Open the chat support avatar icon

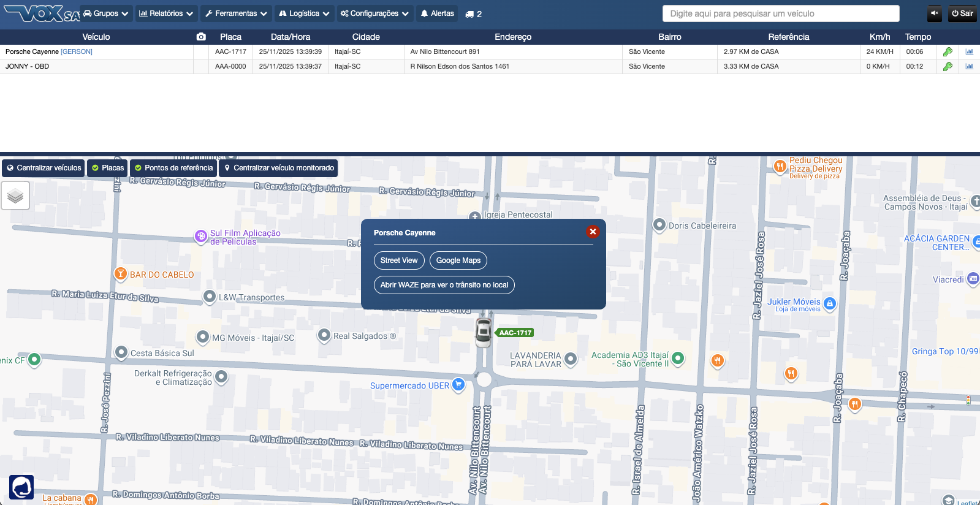point(21,487)
